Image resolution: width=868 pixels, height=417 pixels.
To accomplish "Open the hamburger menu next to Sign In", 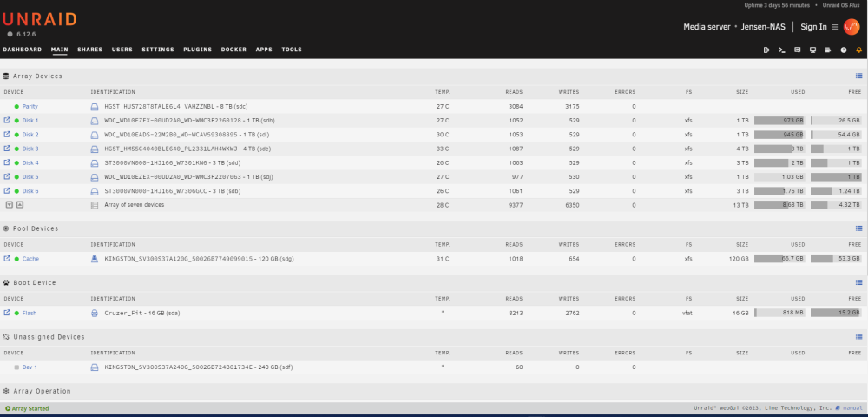I will [835, 27].
